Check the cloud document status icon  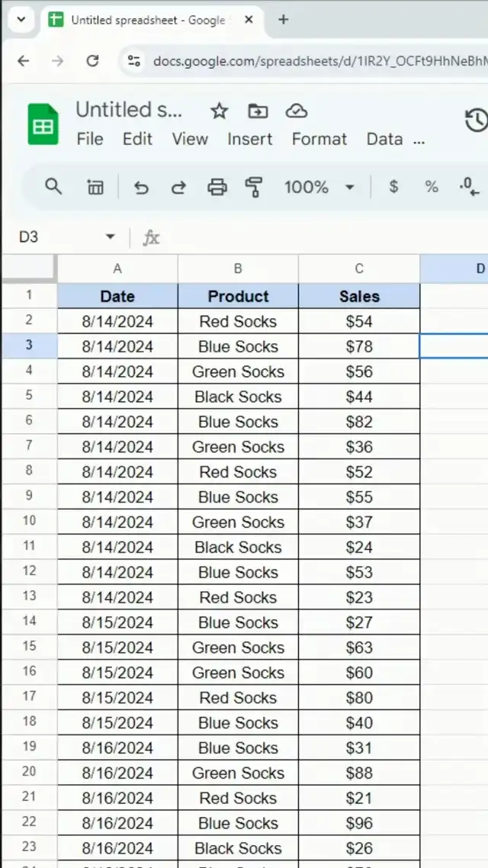(x=296, y=111)
